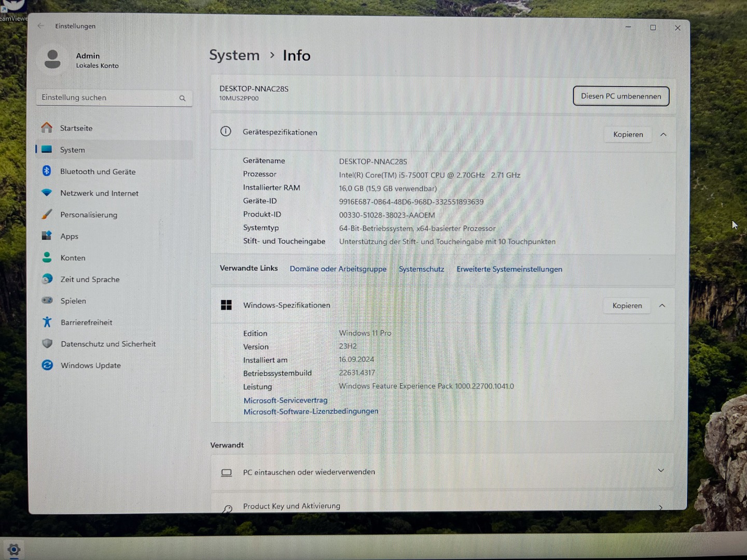Viewport: 747px width, 560px height.
Task: Open the Startseite home icon
Action: coord(47,128)
